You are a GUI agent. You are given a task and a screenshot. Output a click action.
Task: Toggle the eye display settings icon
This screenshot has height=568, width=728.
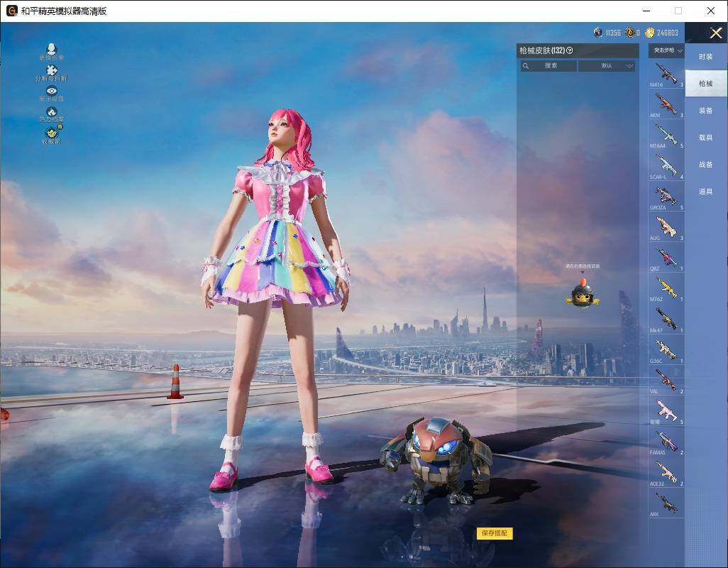coord(51,91)
